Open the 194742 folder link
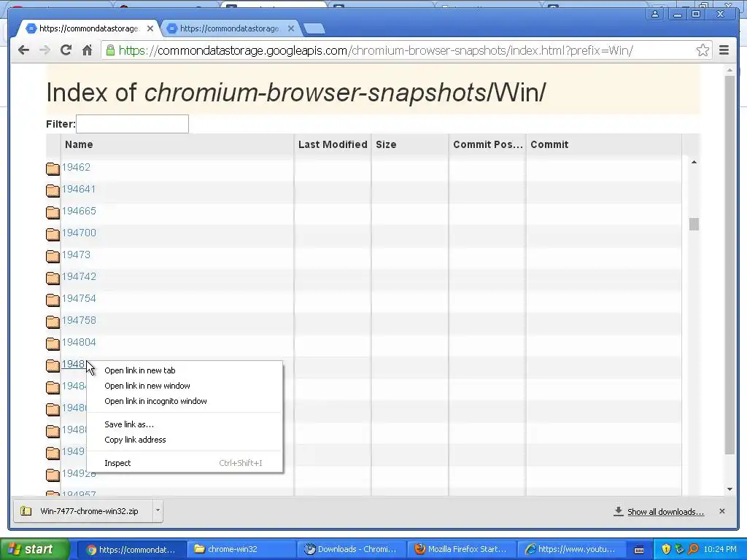Image resolution: width=747 pixels, height=560 pixels. pyautogui.click(x=79, y=276)
